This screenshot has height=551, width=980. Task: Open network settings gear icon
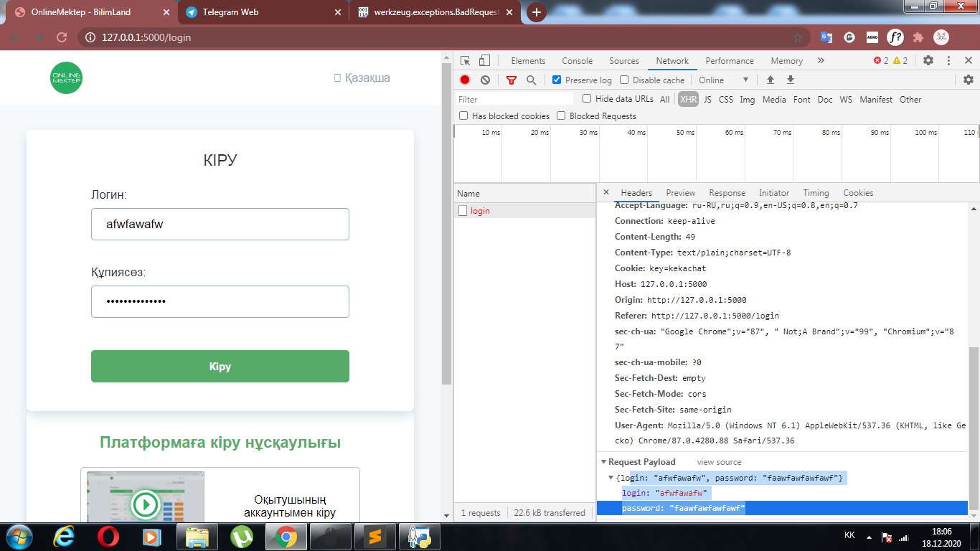(968, 80)
